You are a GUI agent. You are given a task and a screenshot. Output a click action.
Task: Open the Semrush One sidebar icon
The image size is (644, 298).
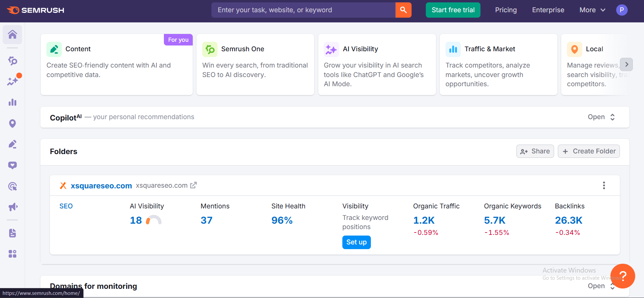tap(13, 61)
